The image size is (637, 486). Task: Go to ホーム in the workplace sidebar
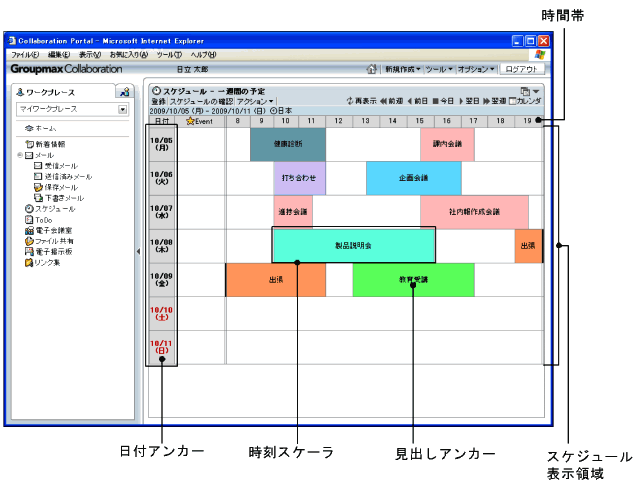(x=40, y=128)
